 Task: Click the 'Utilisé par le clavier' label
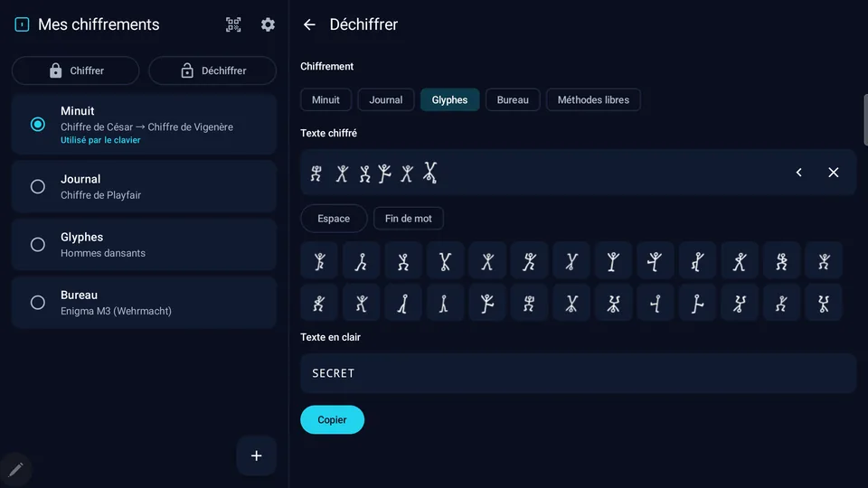pyautogui.click(x=100, y=141)
